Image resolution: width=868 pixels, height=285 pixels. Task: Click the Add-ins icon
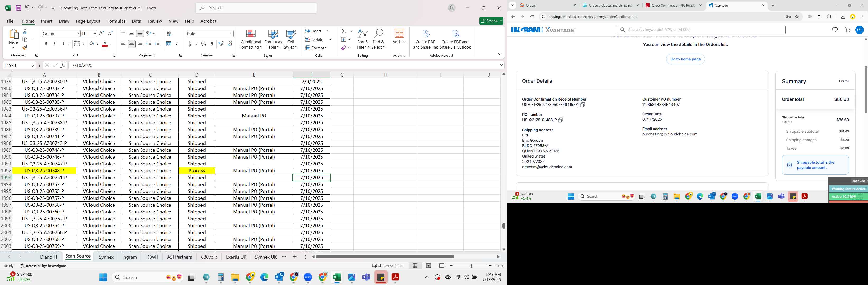[x=399, y=36]
